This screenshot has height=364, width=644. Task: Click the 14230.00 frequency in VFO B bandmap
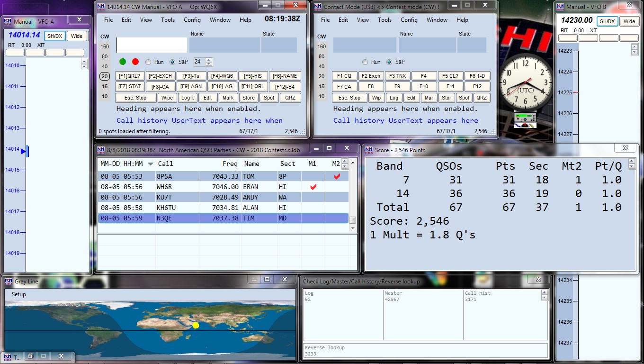[x=577, y=20]
